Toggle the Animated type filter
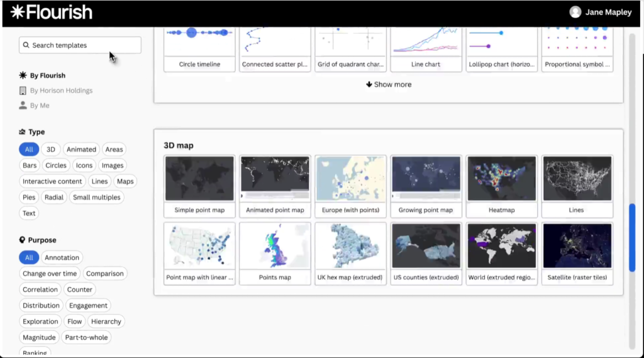 (81, 149)
